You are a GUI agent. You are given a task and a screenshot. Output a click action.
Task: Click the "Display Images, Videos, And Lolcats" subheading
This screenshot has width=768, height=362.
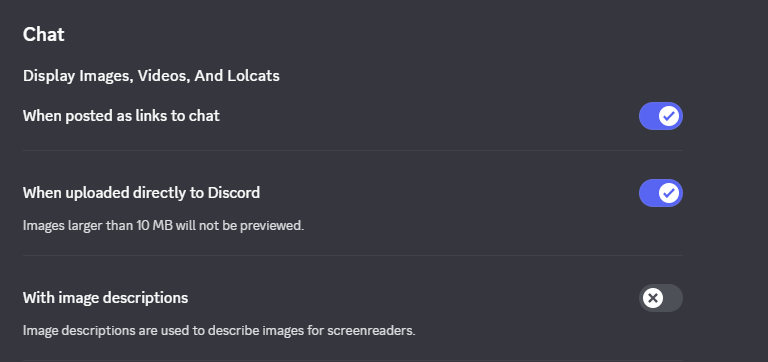click(151, 76)
